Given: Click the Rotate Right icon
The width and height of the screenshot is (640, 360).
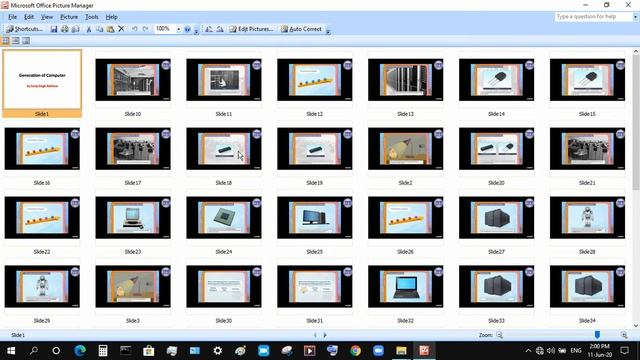Looking at the screenshot, I should coord(220,29).
